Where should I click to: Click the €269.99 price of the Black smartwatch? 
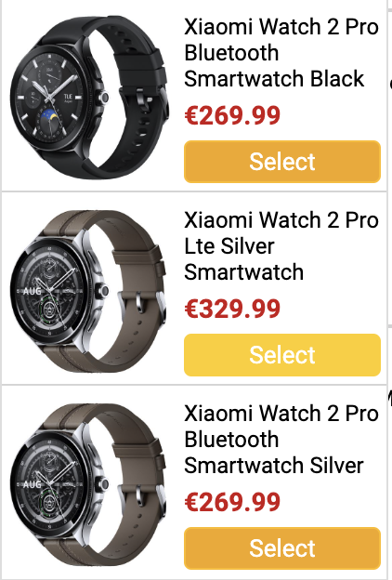[x=232, y=115]
